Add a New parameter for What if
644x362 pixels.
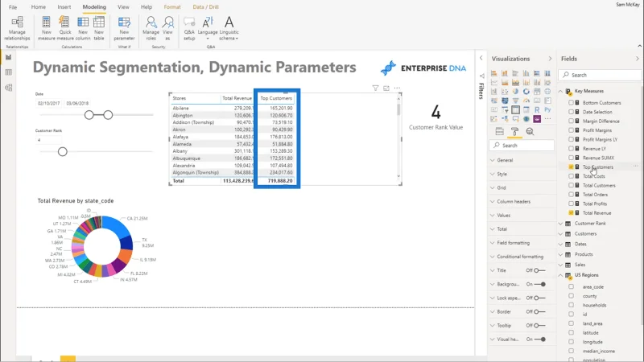(124, 28)
